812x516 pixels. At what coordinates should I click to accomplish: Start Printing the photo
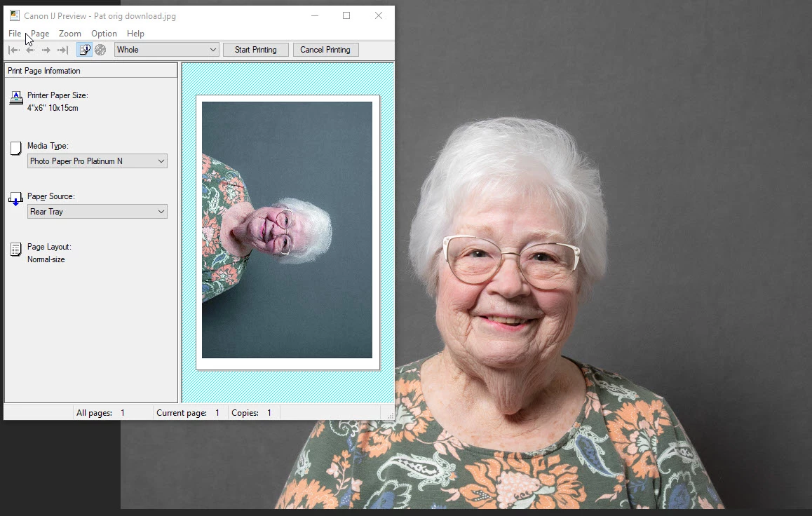click(256, 50)
